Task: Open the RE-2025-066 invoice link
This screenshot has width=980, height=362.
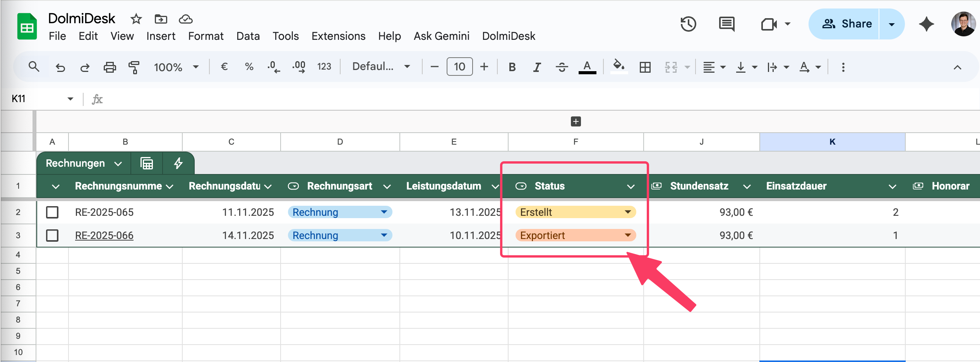Action: (104, 236)
